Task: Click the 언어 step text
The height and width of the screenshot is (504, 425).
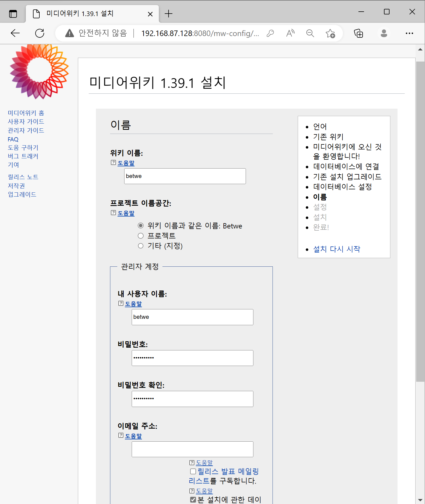Action: [x=320, y=126]
